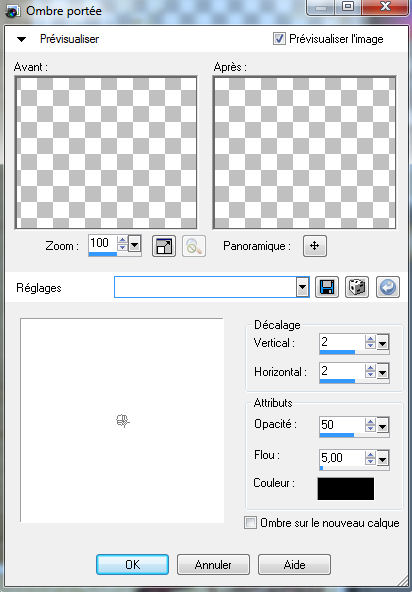
Task: Collapse the Prévisualiser section triangle
Action: point(22,39)
